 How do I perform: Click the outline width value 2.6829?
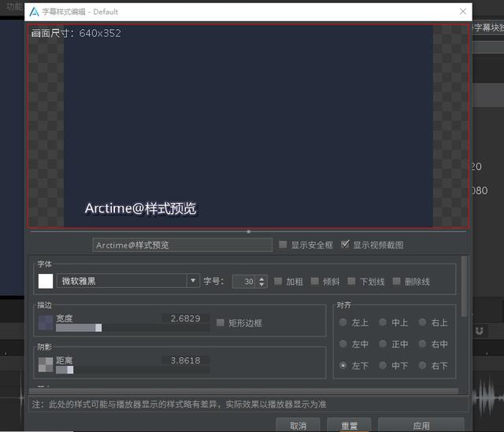tap(186, 319)
